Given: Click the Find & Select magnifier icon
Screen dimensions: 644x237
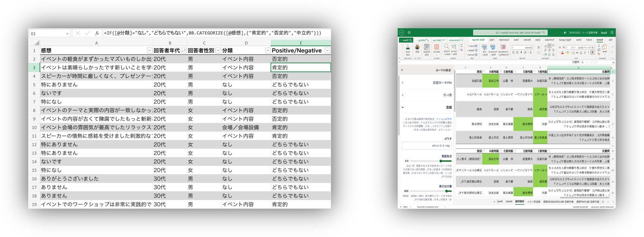Looking at the screenshot, I should point(446,46).
